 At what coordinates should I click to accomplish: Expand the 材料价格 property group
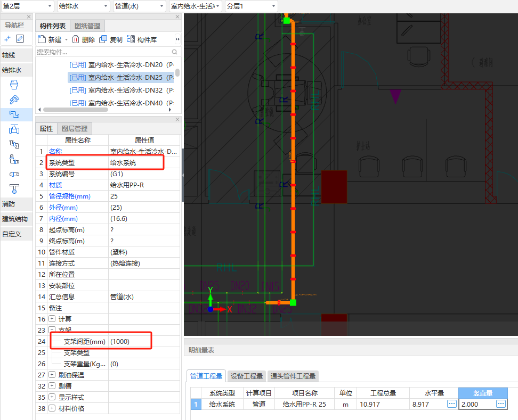click(x=52, y=408)
